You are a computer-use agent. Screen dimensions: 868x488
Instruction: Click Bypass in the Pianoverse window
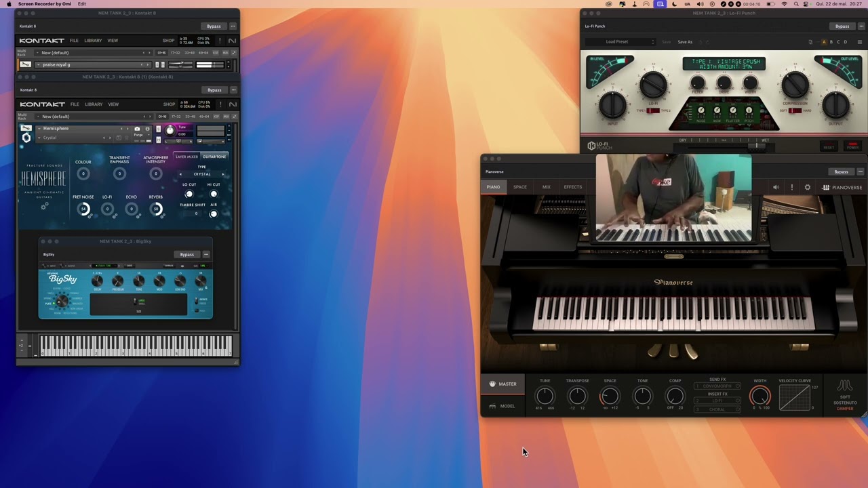(841, 172)
